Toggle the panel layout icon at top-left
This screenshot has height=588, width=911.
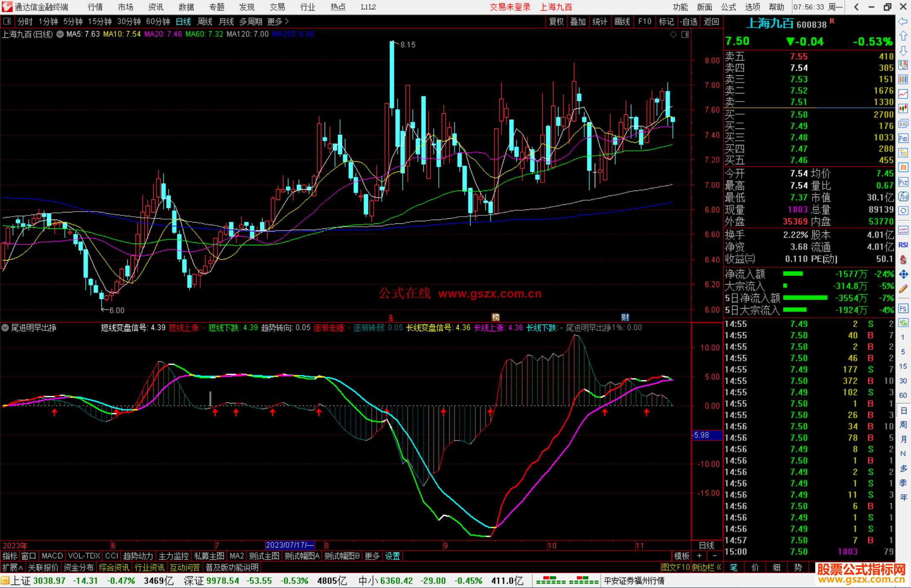click(x=7, y=21)
